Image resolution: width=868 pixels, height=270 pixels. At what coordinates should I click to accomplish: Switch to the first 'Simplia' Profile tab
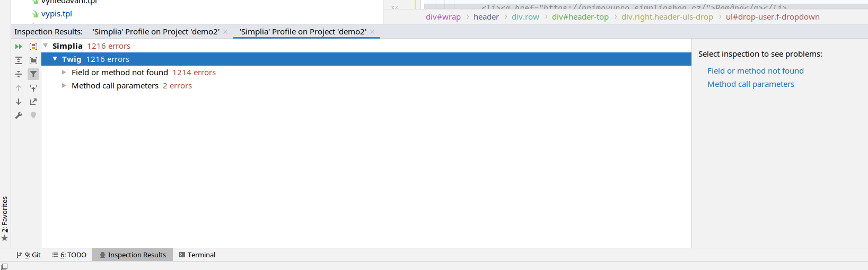click(156, 32)
